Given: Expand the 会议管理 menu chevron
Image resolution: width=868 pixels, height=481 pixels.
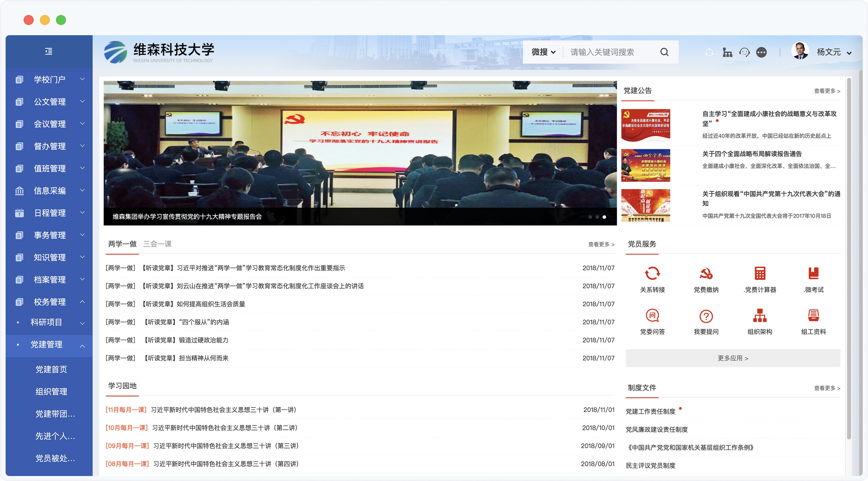Looking at the screenshot, I should point(83,123).
